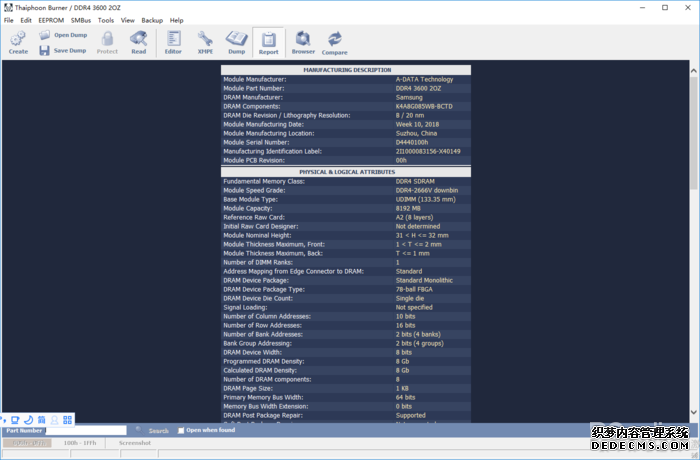Launch the Browser tool
Image resolution: width=700 pixels, height=460 pixels.
coord(303,42)
